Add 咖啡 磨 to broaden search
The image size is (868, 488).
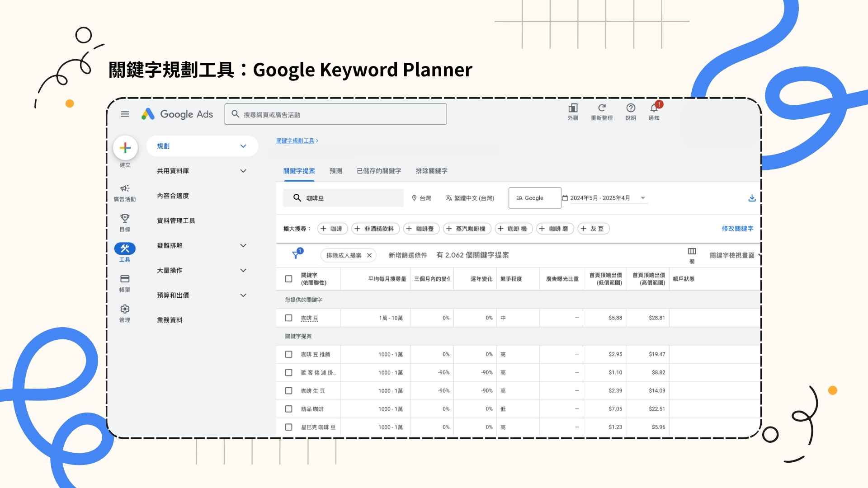555,229
